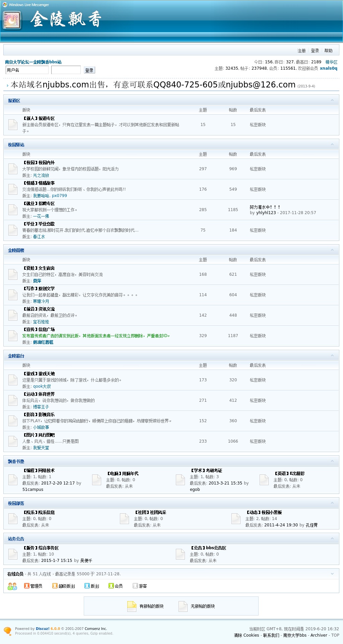The width and height of the screenshot is (343, 644).
Task: Open the 校园驿站 category heading
Action: (16, 145)
